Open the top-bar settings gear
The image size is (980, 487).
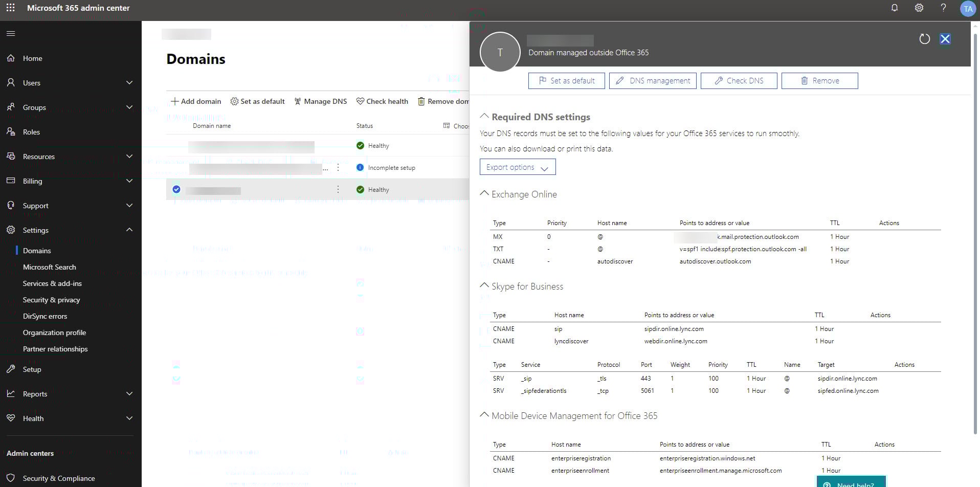coord(919,8)
